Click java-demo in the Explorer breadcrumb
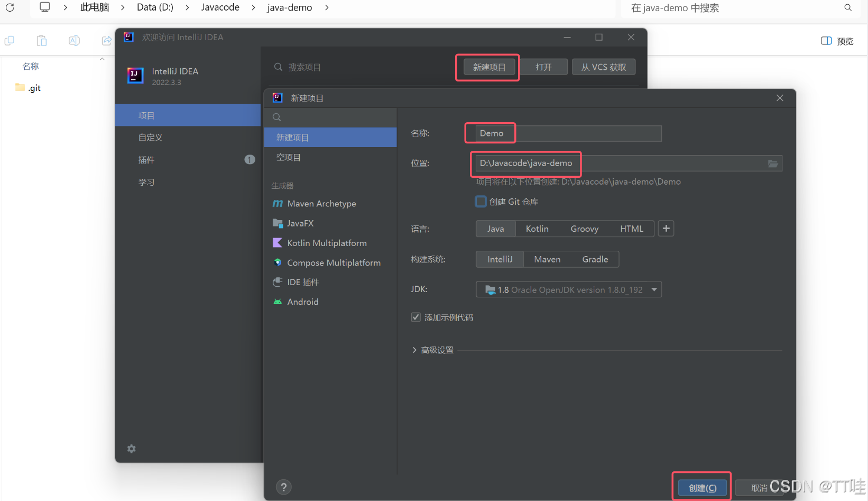The height and width of the screenshot is (501, 868). [x=289, y=7]
